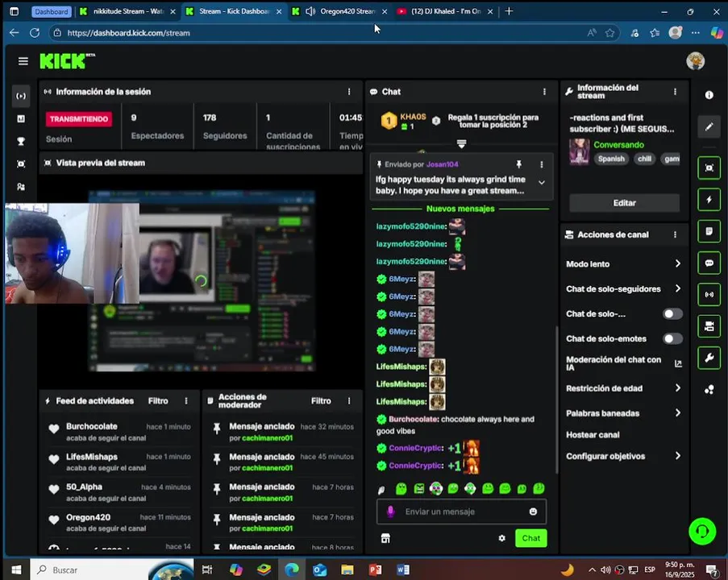Toggle the chat bubble widget in right rail
This screenshot has height=580, width=728.
click(709, 263)
